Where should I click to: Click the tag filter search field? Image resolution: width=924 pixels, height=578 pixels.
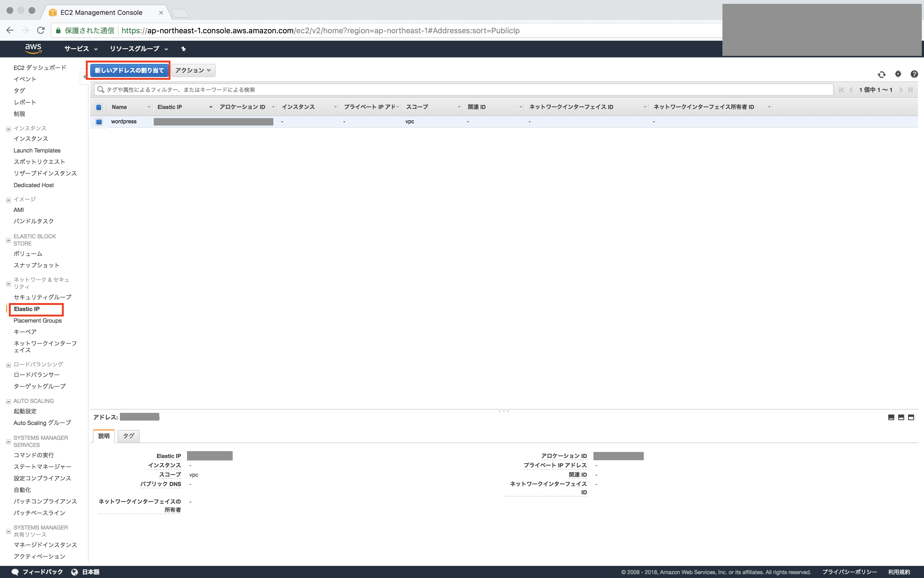[464, 89]
